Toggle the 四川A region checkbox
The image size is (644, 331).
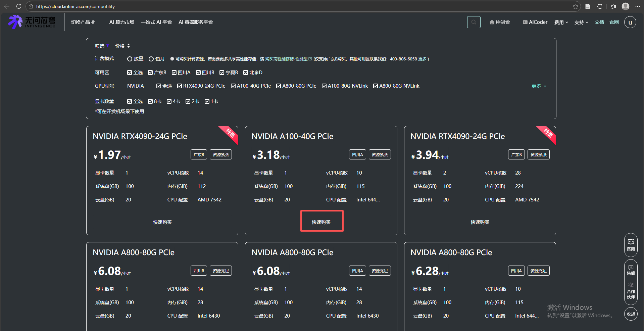point(174,73)
